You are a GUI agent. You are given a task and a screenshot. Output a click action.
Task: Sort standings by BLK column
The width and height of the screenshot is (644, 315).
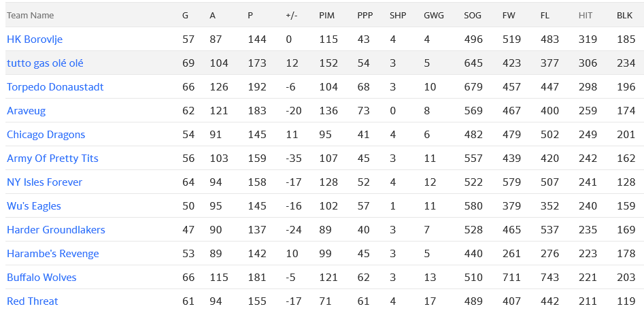pos(624,15)
